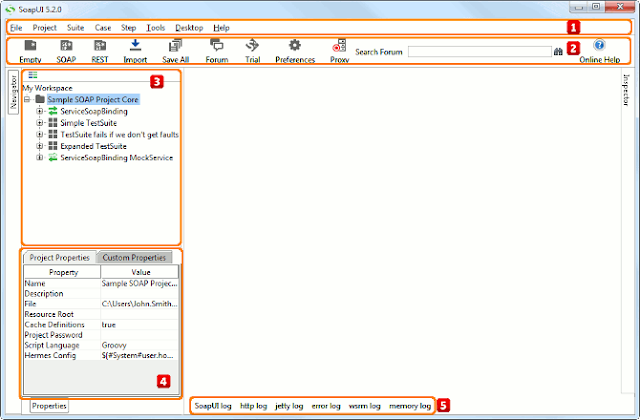Screen dimensions: 640x420
Task: Switch to Project Properties tab
Action: click(60, 258)
